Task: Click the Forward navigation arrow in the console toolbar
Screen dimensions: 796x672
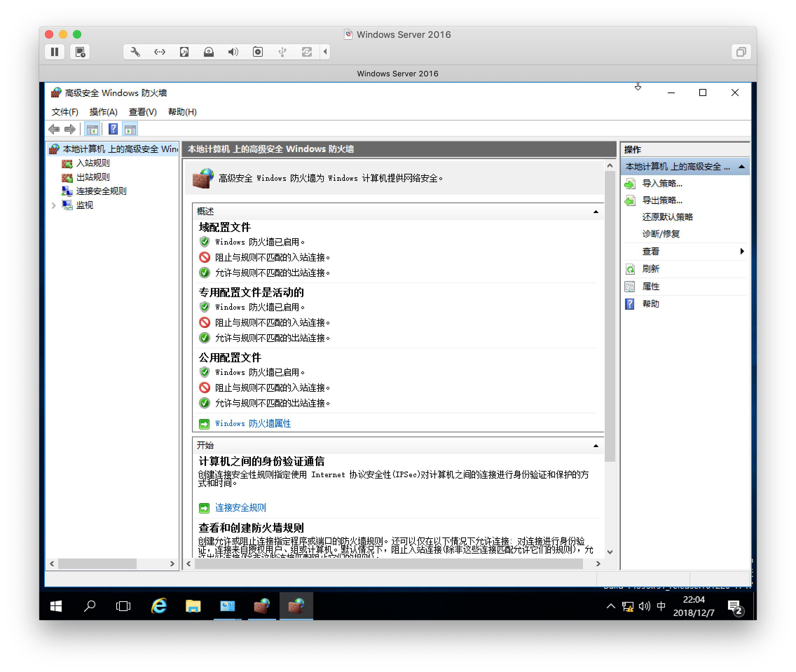Action: click(70, 130)
